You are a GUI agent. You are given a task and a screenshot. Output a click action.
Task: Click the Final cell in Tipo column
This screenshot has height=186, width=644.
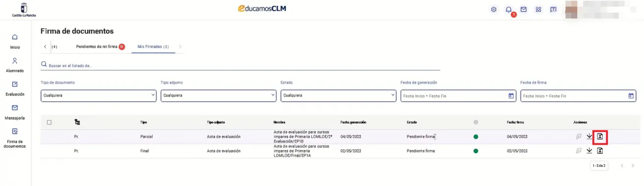coord(145,151)
